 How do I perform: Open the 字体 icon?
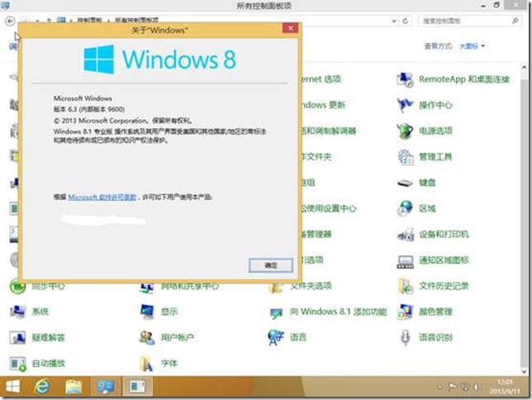tap(147, 364)
